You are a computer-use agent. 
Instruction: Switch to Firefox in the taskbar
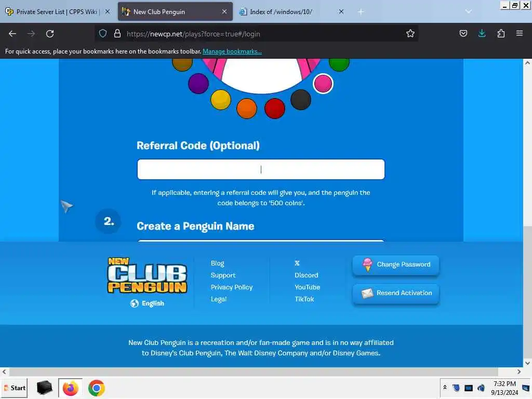70,388
